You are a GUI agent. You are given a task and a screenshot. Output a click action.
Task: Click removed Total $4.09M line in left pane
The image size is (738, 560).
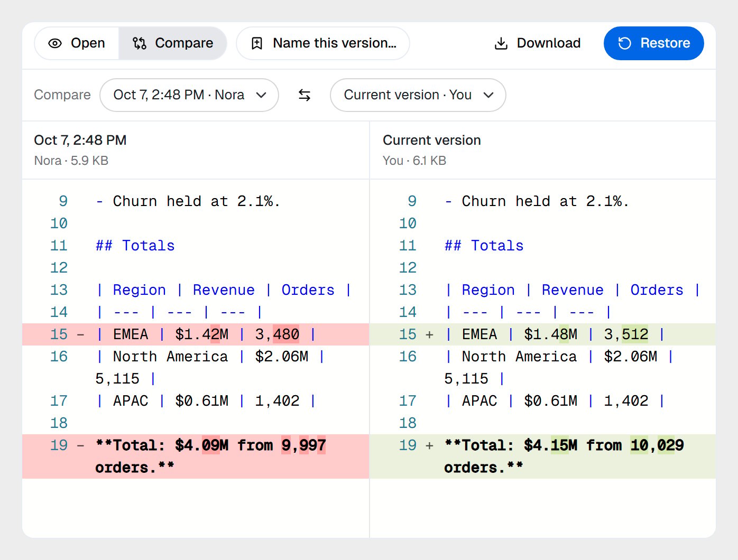coord(196,456)
